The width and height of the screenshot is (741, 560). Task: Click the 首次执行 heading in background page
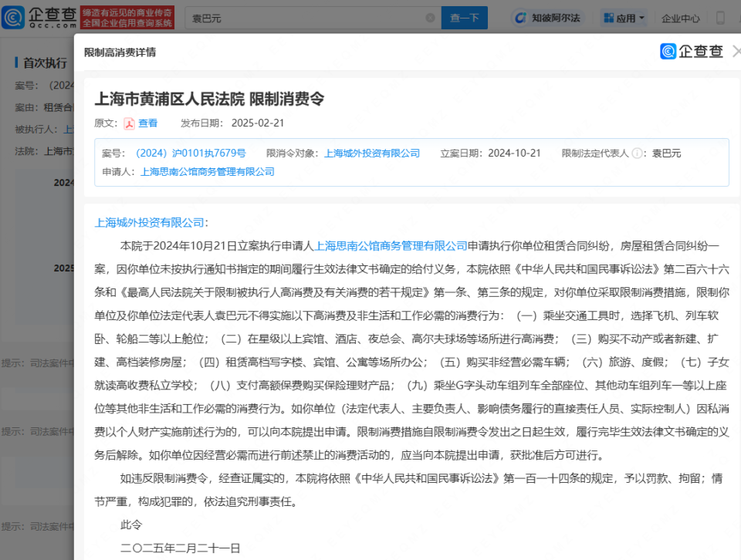click(45, 62)
